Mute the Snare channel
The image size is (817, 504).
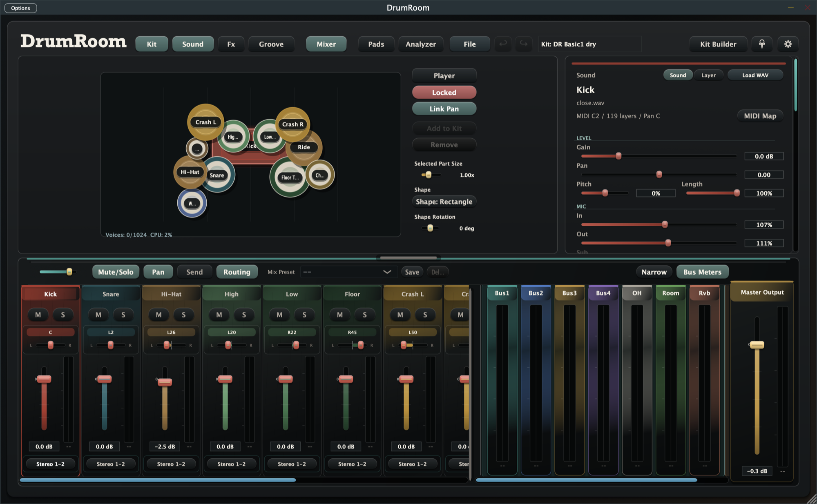(98, 315)
